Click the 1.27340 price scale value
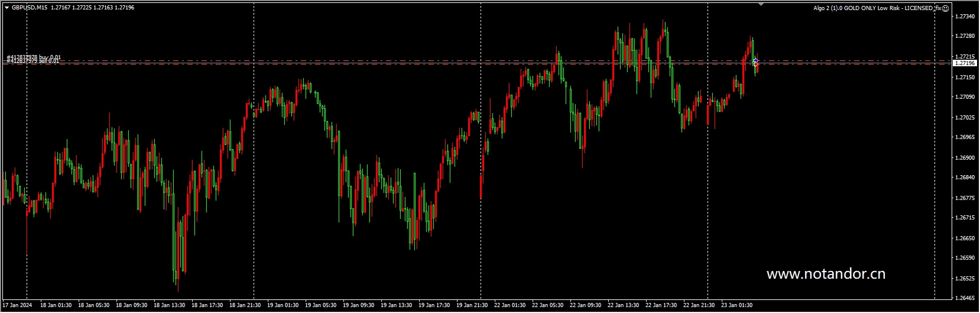The image size is (980, 313). click(x=965, y=16)
